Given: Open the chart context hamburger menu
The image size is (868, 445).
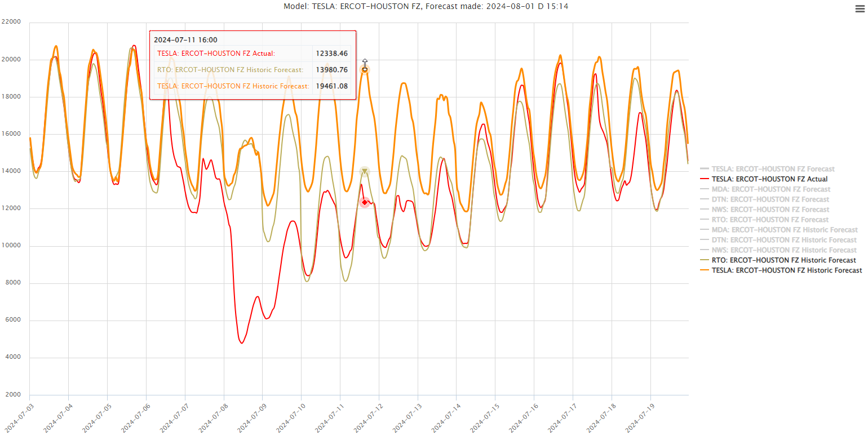Looking at the screenshot, I should click(860, 8).
